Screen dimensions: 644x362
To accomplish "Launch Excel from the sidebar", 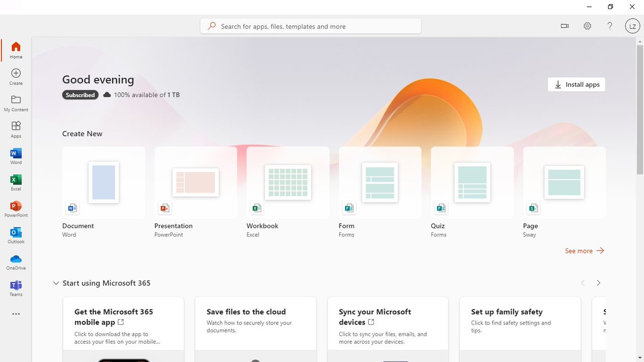I will pyautogui.click(x=16, y=182).
